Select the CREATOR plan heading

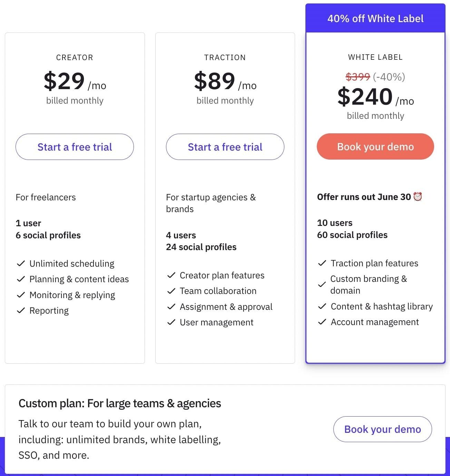[x=75, y=57]
